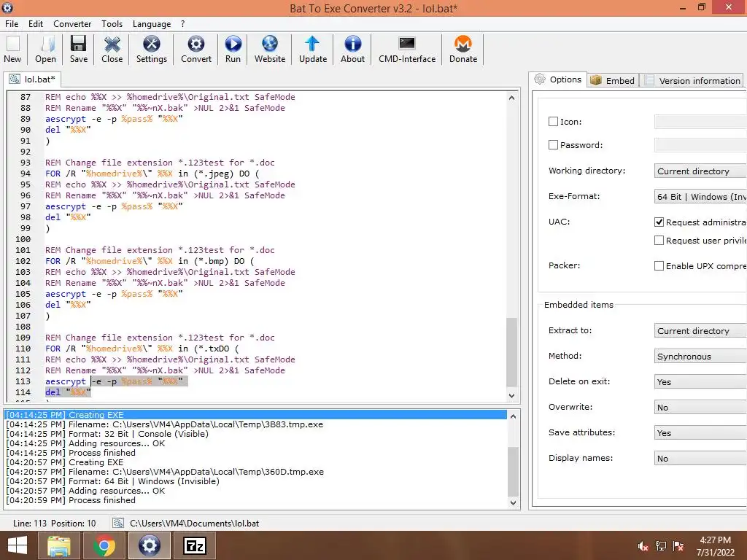Open the Language menu
The image size is (747, 560).
(152, 24)
